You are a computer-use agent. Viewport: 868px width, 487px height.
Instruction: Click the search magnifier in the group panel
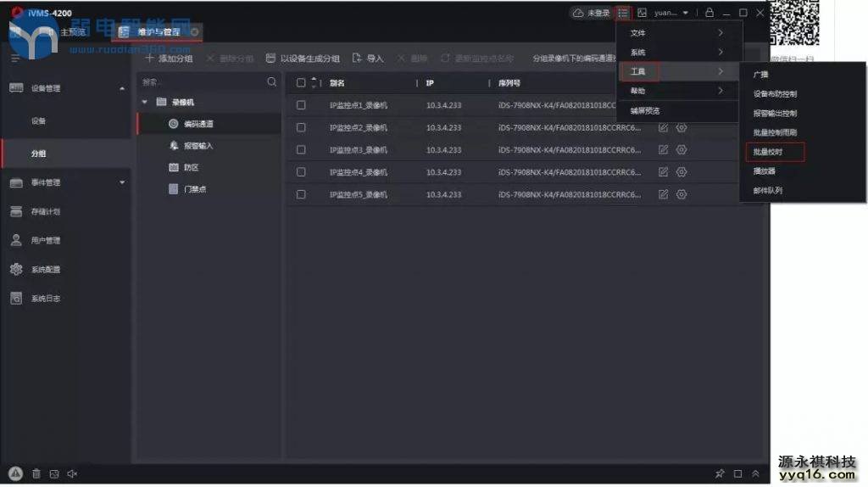tap(271, 82)
